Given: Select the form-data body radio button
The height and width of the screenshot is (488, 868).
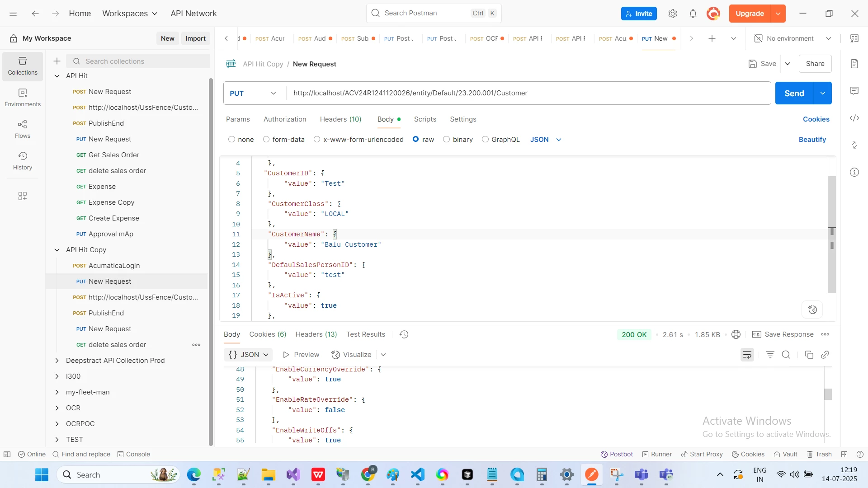Looking at the screenshot, I should pos(266,140).
